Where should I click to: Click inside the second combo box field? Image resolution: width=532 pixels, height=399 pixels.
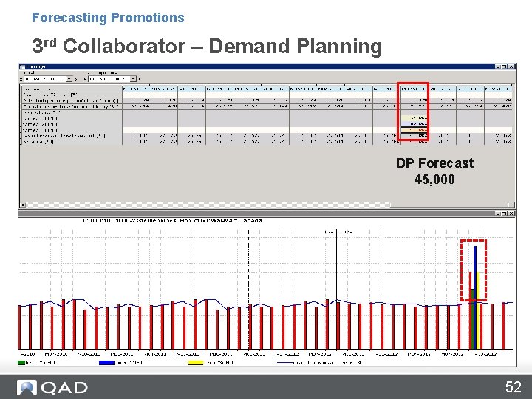point(109,79)
